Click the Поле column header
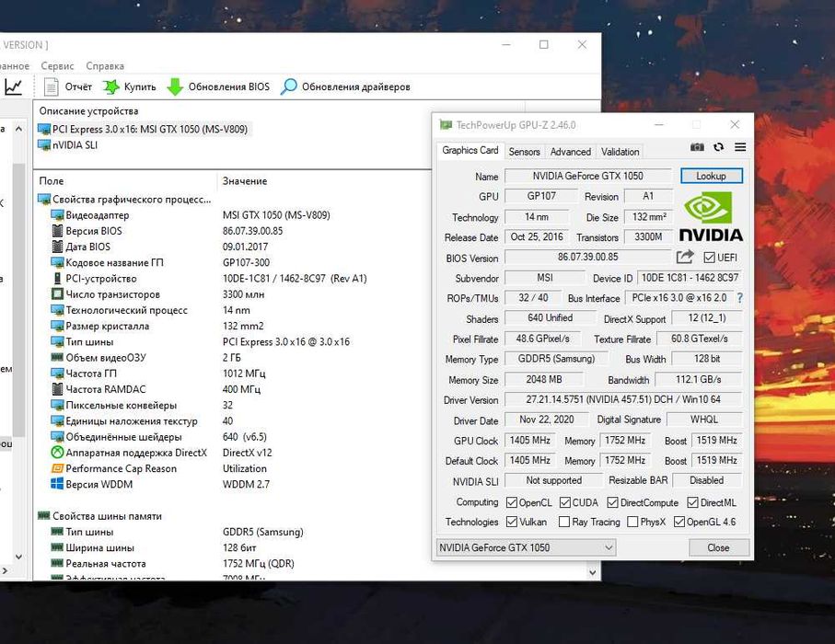Screen dimensions: 835x644 coord(52,181)
